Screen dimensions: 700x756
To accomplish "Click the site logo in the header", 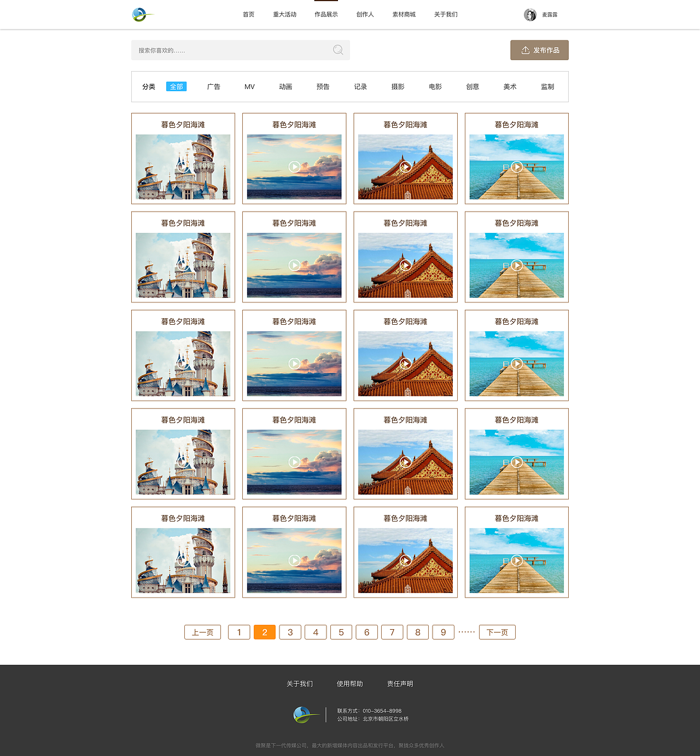I will coord(143,15).
